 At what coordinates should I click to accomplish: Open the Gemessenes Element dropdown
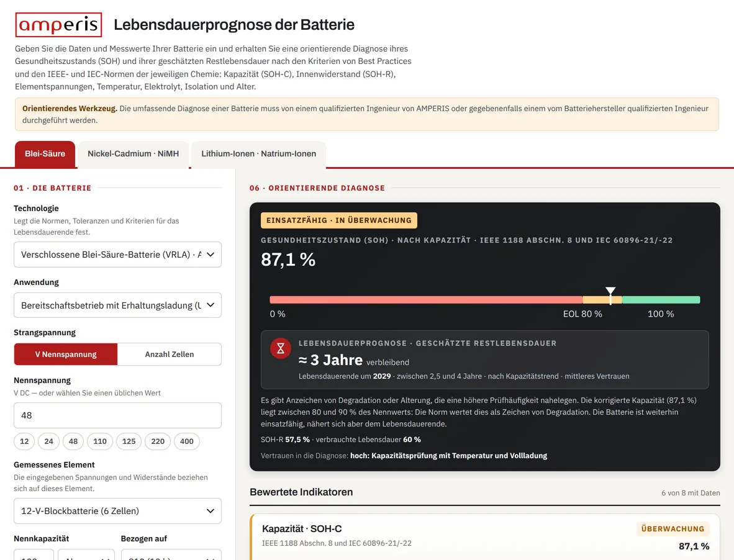tap(117, 511)
